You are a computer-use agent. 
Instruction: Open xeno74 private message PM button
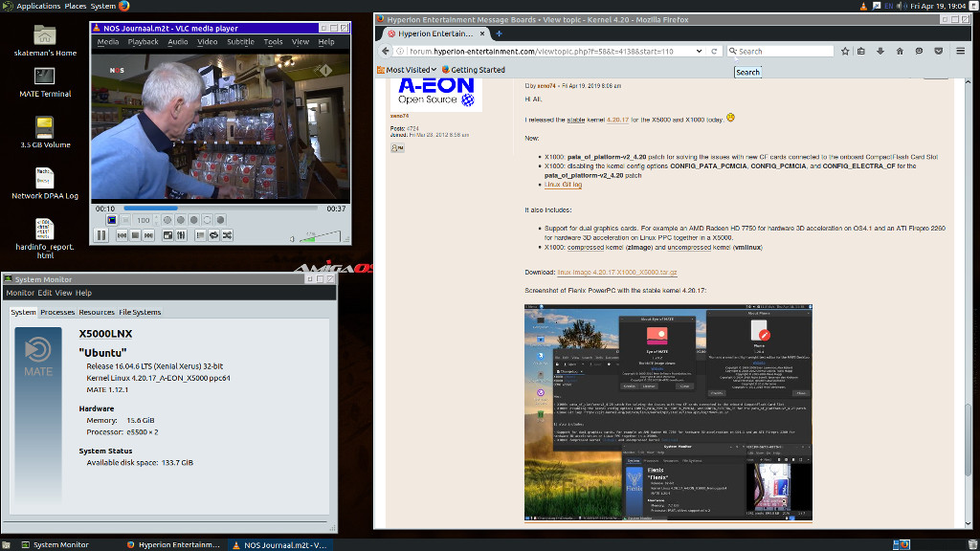(x=397, y=148)
